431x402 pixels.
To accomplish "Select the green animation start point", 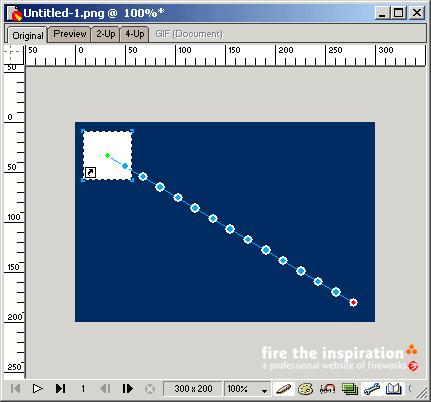I will (x=107, y=155).
